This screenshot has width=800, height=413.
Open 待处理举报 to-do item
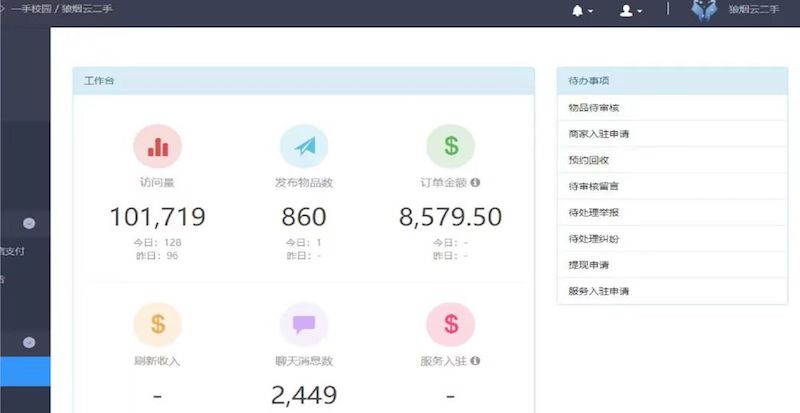pos(594,212)
